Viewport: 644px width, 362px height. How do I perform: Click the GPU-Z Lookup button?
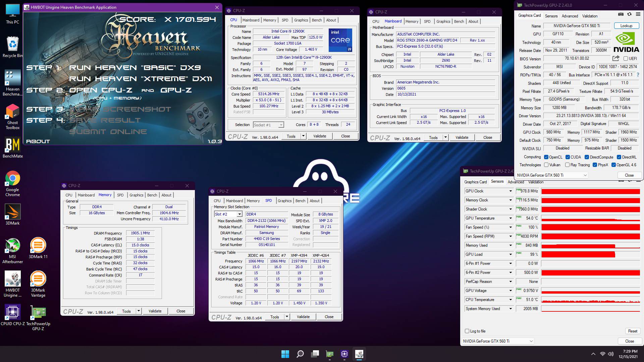click(x=626, y=26)
